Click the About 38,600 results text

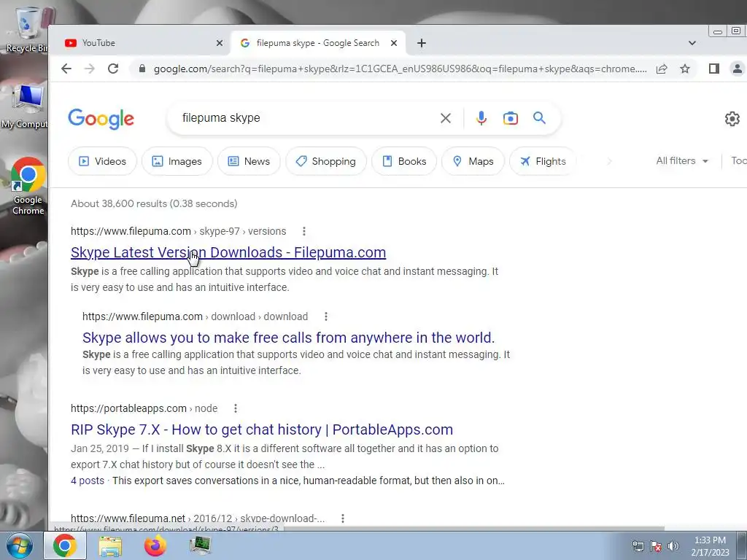(x=154, y=204)
